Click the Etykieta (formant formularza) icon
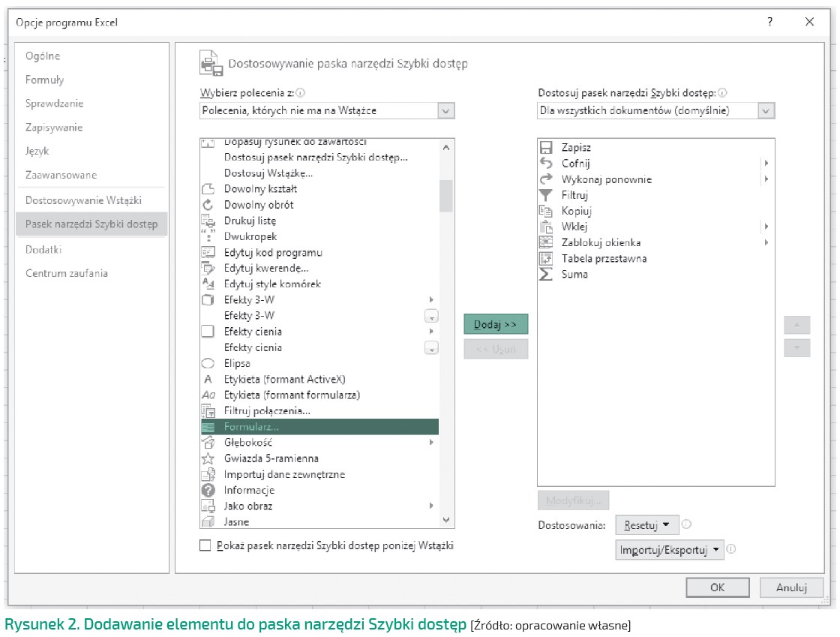Viewport: 840px width, 637px height. (208, 395)
